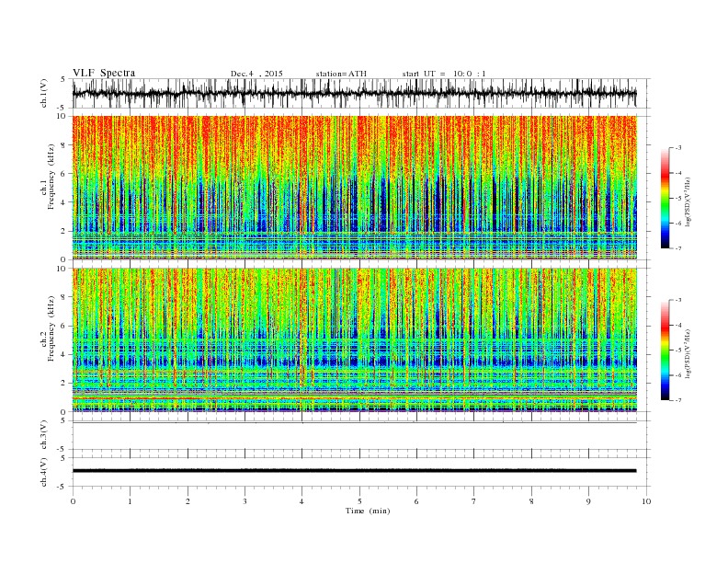Click inside the ch.2 spectrogram panel
This screenshot has height=563, width=728.
coord(354,339)
